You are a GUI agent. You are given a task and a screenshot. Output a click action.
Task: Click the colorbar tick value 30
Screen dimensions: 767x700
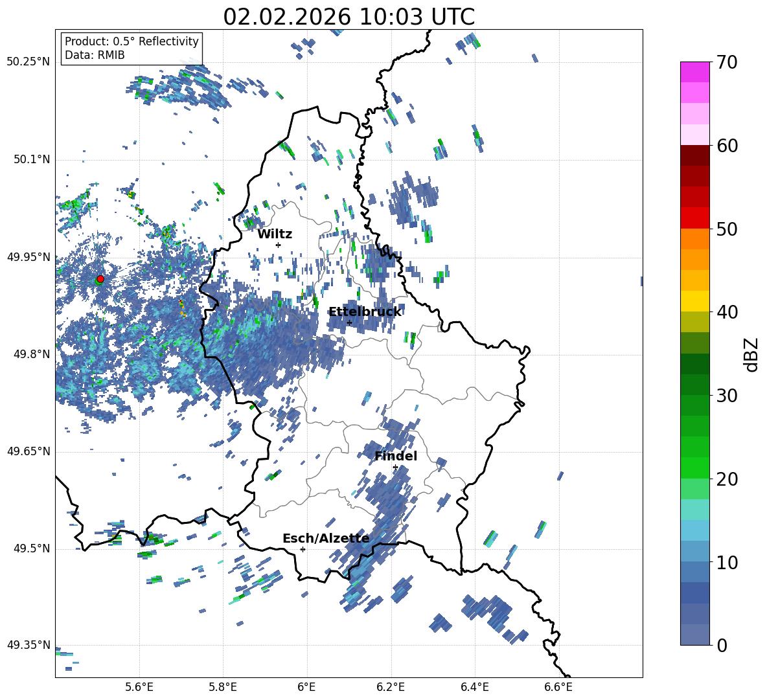[x=727, y=396]
